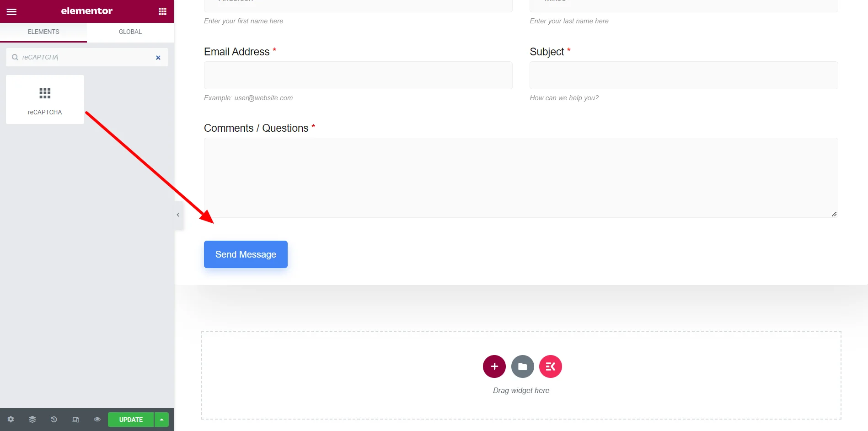The width and height of the screenshot is (868, 431).
Task: Click the Comments / Questions textarea
Action: click(521, 178)
